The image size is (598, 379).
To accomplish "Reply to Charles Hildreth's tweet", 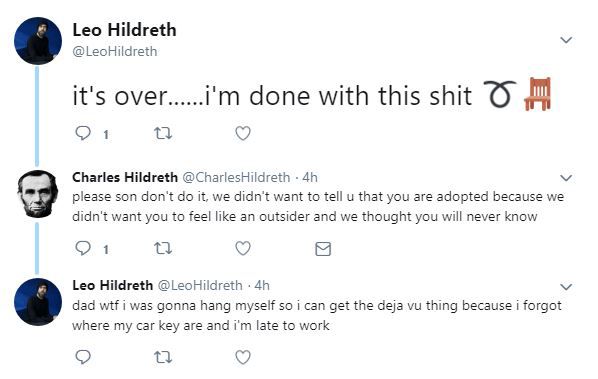I will point(83,249).
